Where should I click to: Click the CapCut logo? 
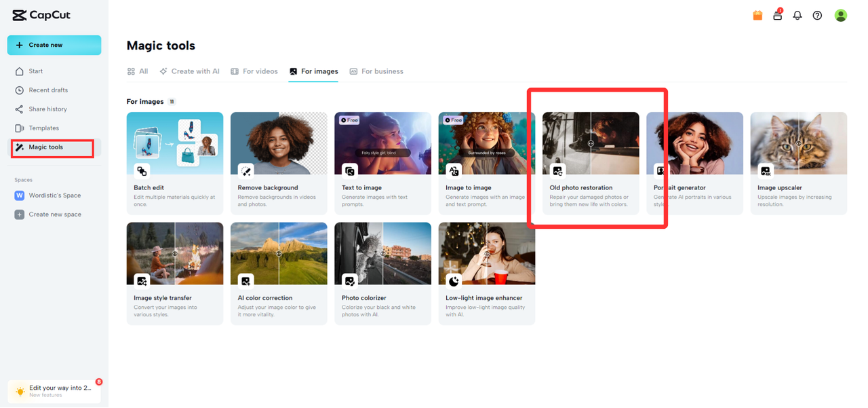(x=41, y=15)
